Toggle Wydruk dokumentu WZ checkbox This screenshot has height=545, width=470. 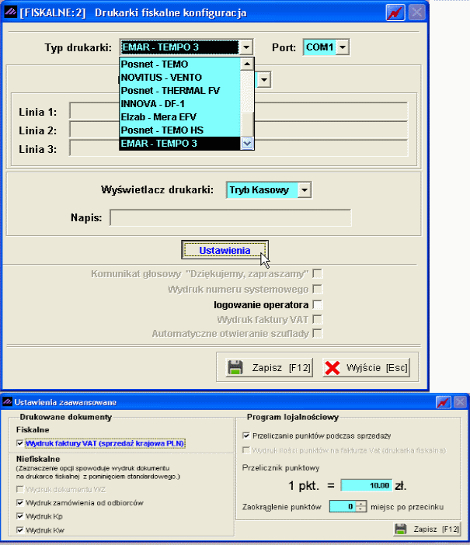[x=20, y=489]
